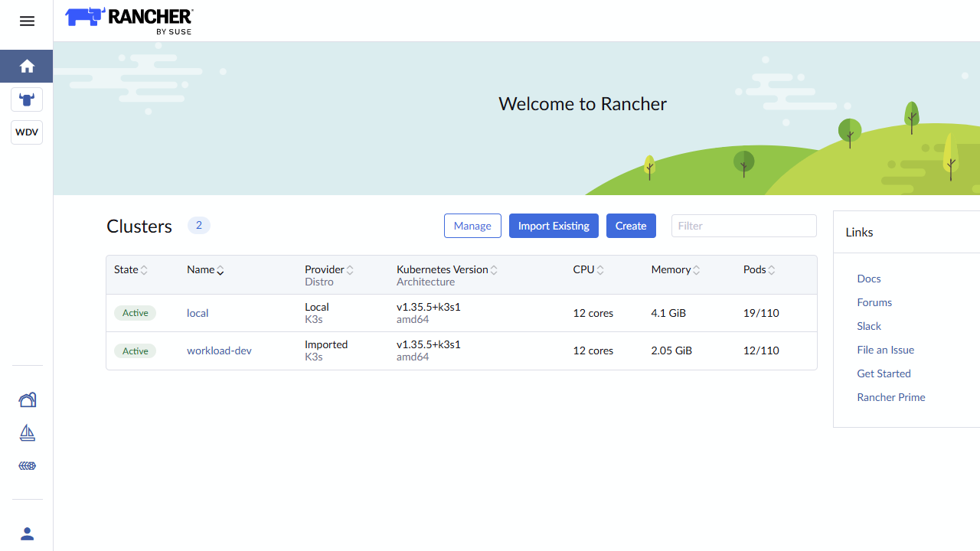Open the hamburger navigation menu

27,21
